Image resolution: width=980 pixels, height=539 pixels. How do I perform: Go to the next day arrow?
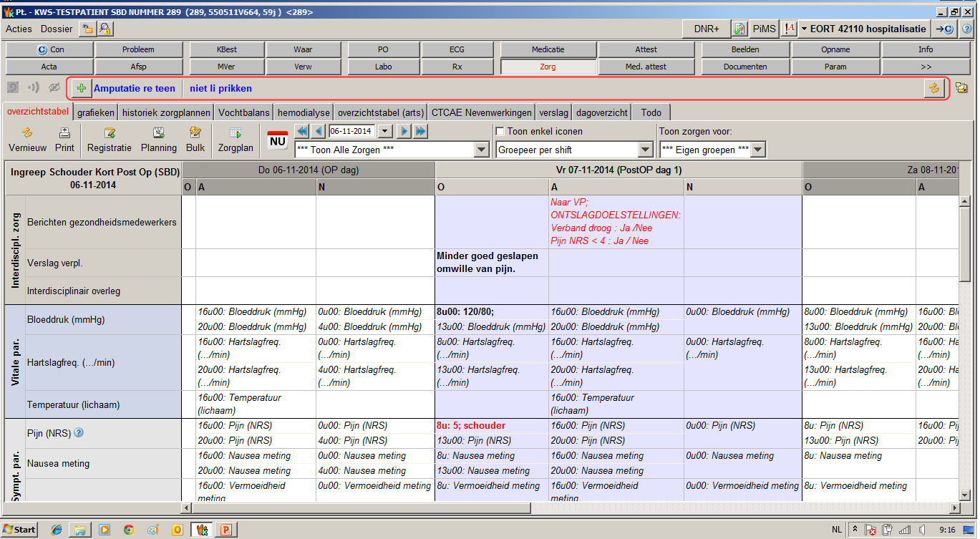click(404, 131)
